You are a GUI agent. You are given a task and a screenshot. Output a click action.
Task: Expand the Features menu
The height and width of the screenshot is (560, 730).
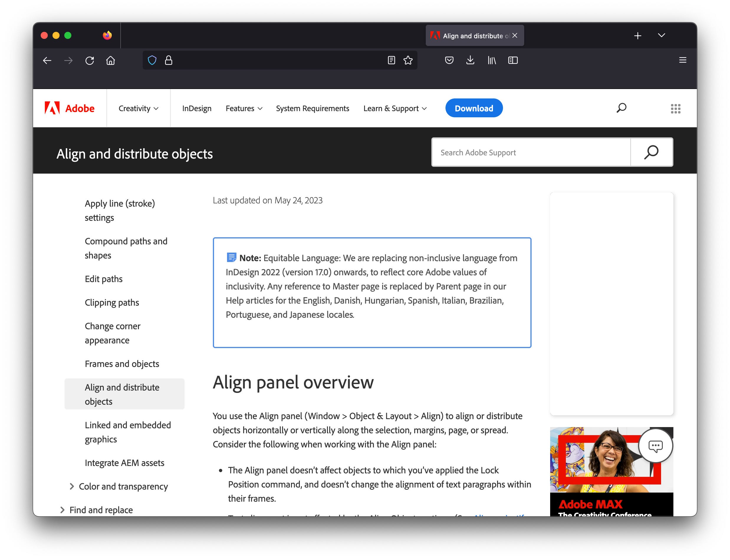coord(244,108)
